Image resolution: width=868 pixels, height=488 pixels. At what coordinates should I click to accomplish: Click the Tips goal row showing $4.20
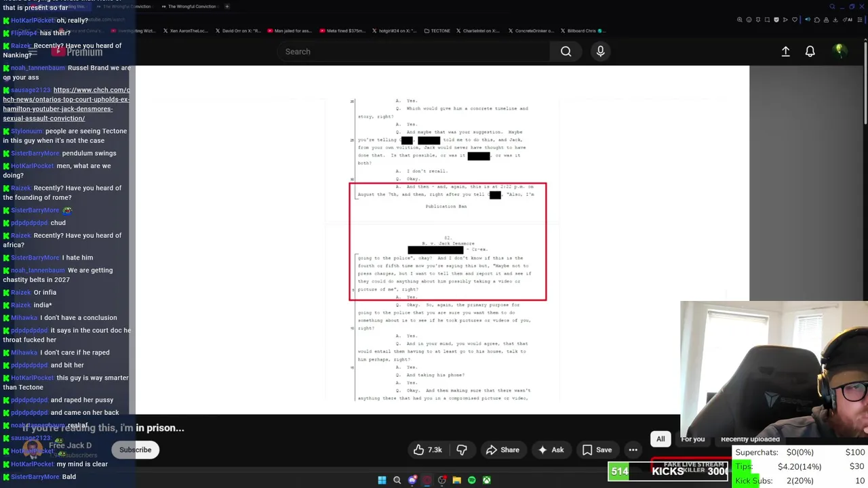point(800,466)
